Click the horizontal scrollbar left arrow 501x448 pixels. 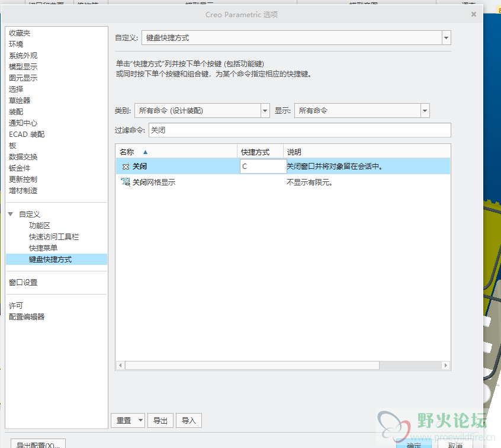click(x=120, y=365)
